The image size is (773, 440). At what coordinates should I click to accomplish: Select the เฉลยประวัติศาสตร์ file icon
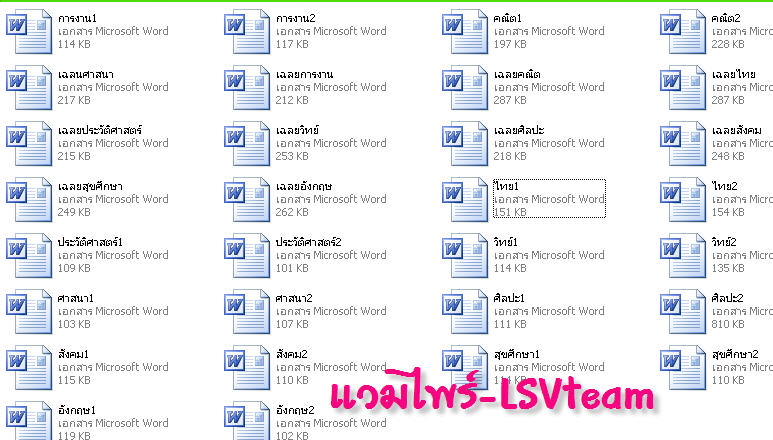(29, 143)
